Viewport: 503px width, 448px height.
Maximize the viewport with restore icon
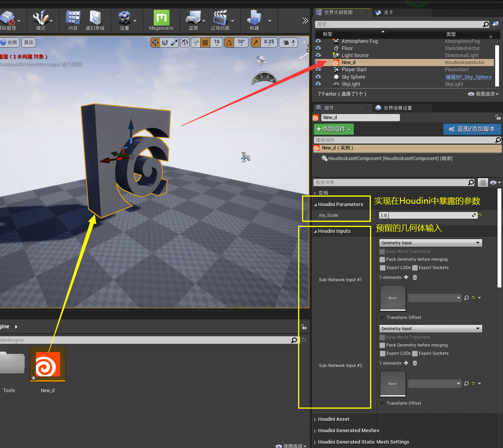[304, 42]
